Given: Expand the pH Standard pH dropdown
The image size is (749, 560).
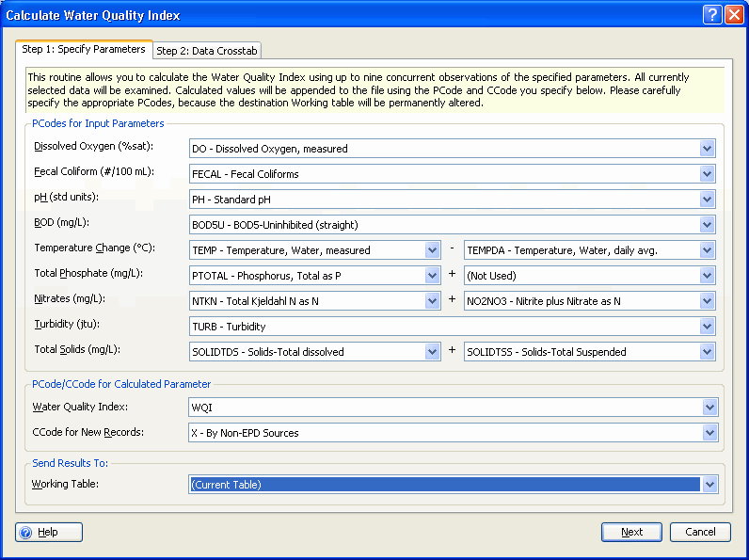Looking at the screenshot, I should 708,200.
